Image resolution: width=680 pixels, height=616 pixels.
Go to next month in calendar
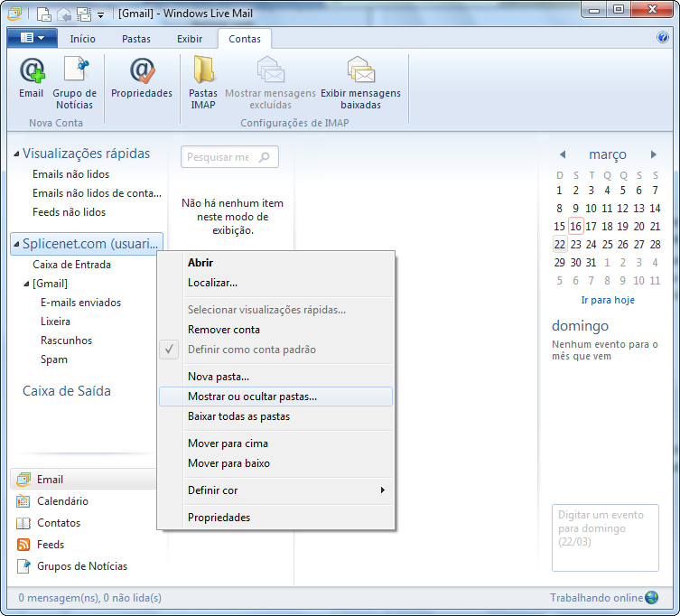click(x=654, y=154)
